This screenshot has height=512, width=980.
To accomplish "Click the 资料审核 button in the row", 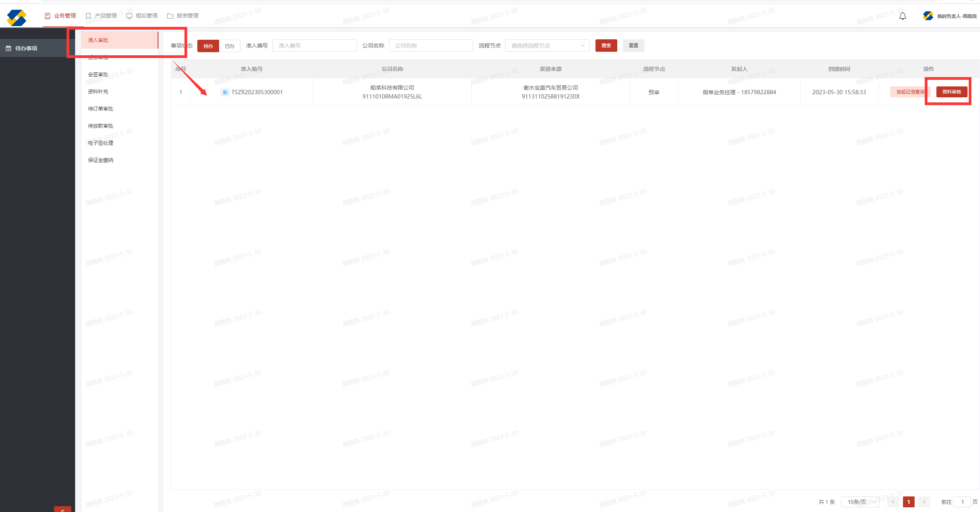I will (951, 92).
